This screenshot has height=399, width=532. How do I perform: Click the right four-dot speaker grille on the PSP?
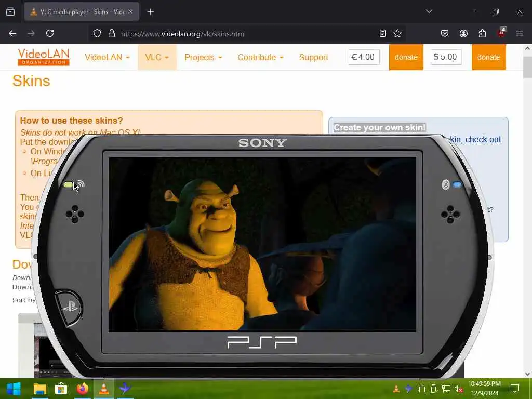(x=450, y=215)
